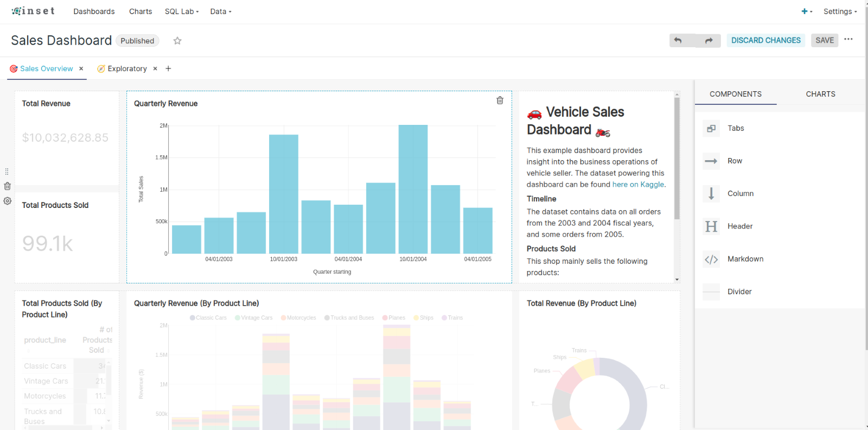Open the Charts page
Image resolution: width=868 pixels, height=430 pixels.
pos(141,11)
